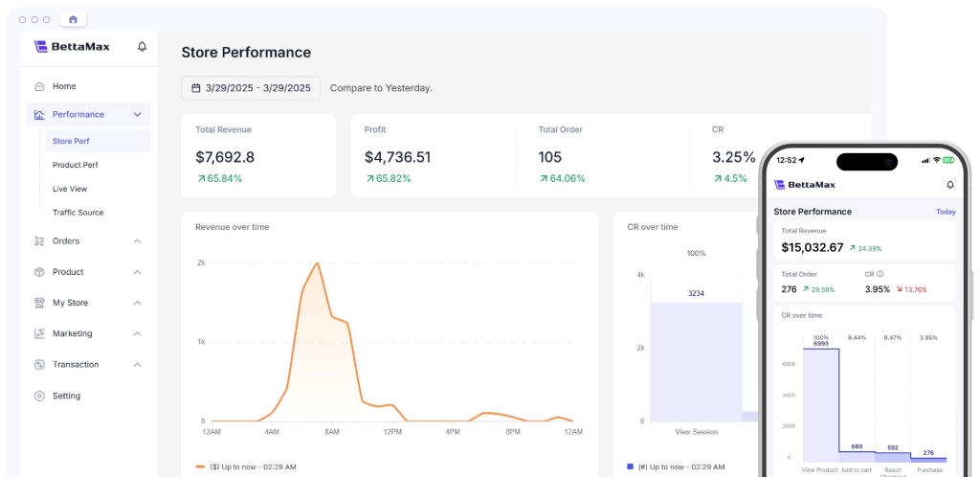Open the date range picker 3/29/2025
This screenshot has height=477, width=980.
251,88
